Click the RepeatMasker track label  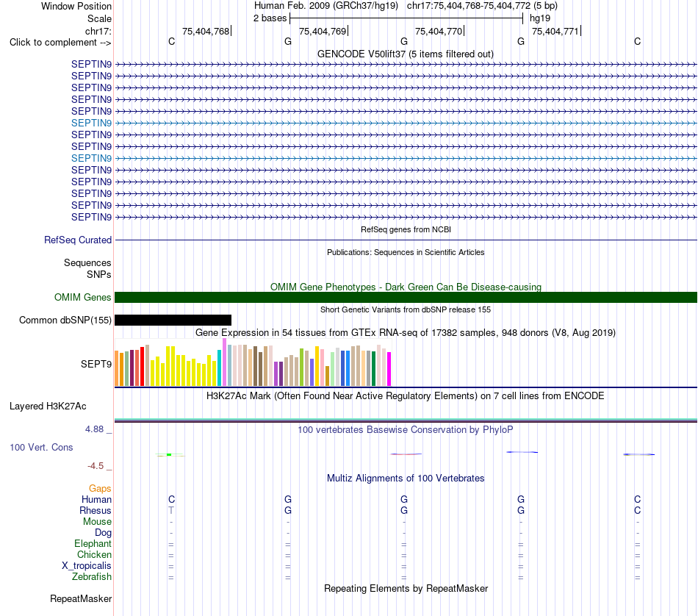pyautogui.click(x=81, y=598)
